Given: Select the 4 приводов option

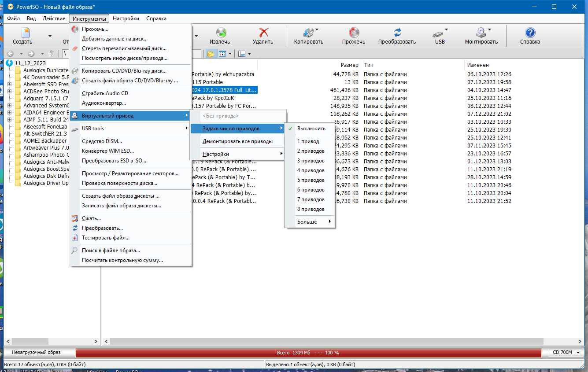Looking at the screenshot, I should click(x=310, y=170).
